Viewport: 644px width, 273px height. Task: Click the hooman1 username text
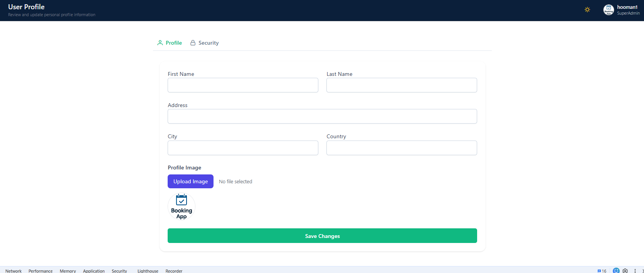pyautogui.click(x=627, y=7)
